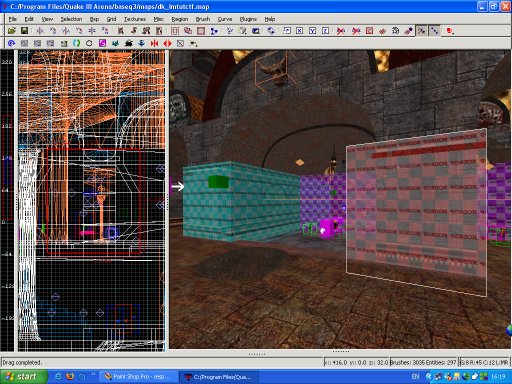This screenshot has height=384, width=512.
Task: Flip selection along the Y axis
Action: (x=66, y=31)
